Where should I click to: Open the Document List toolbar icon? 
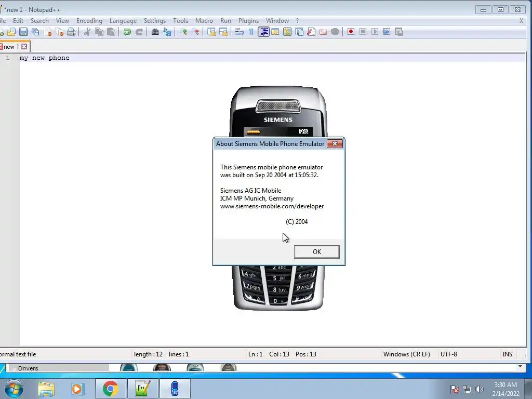(x=299, y=32)
